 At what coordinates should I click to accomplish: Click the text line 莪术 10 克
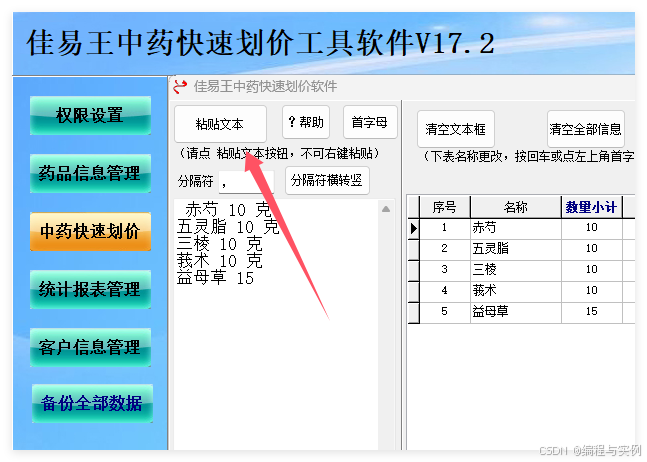coord(220,261)
